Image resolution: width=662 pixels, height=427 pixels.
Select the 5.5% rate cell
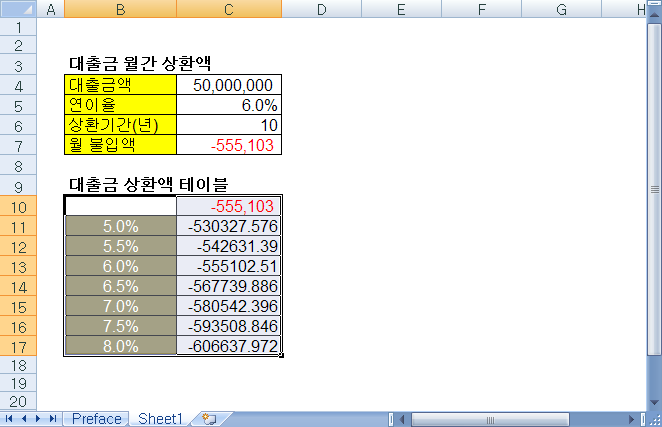(120, 246)
